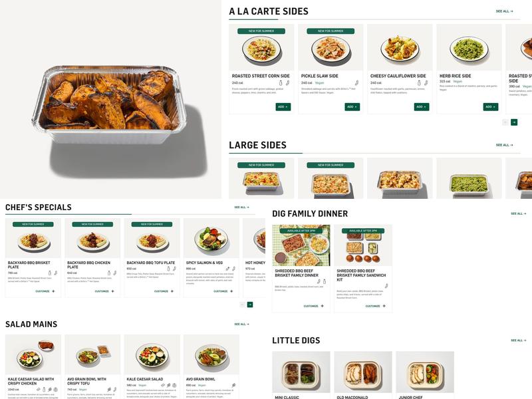This screenshot has width=532, height=399.
Task: Select the Old MacDonald meal thumbnail
Action: coord(363,372)
